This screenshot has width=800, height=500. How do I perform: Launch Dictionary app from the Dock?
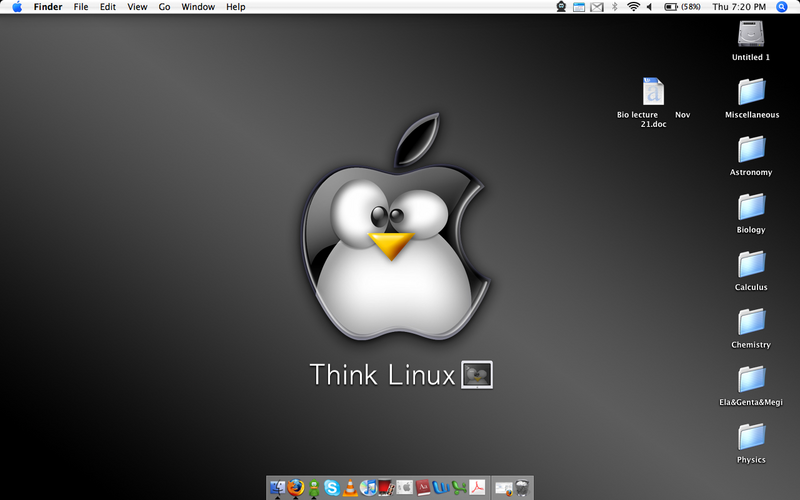[x=422, y=488]
